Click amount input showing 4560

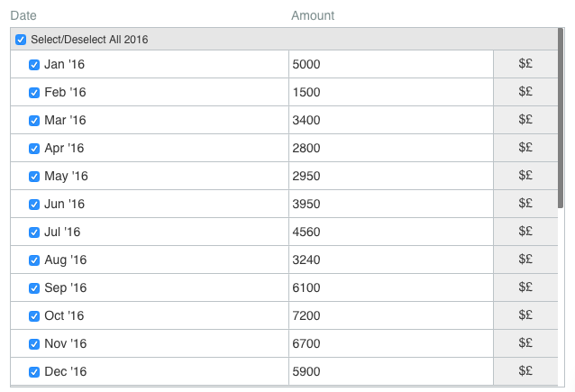click(391, 232)
